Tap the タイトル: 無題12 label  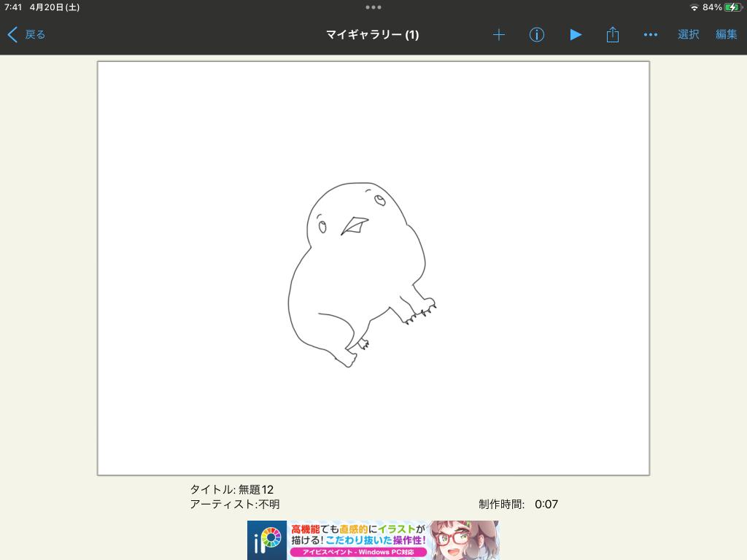[x=231, y=489]
